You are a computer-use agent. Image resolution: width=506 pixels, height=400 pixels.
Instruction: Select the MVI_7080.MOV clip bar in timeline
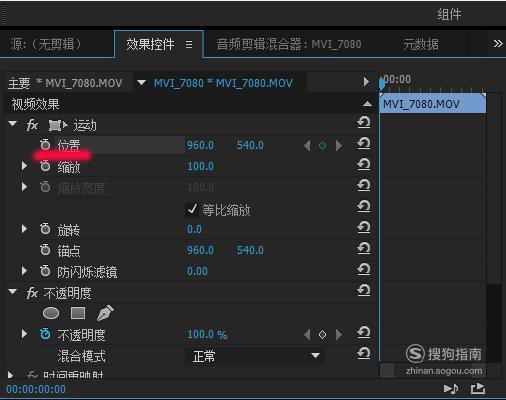tap(433, 104)
